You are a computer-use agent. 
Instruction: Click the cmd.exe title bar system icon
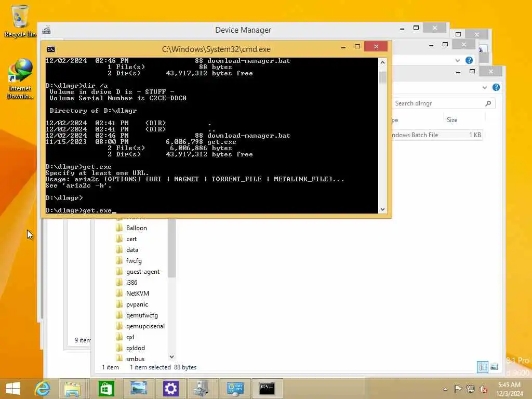[x=51, y=49]
